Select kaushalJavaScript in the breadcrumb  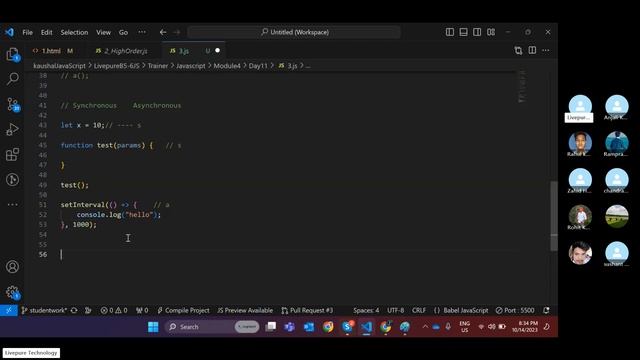click(60, 66)
